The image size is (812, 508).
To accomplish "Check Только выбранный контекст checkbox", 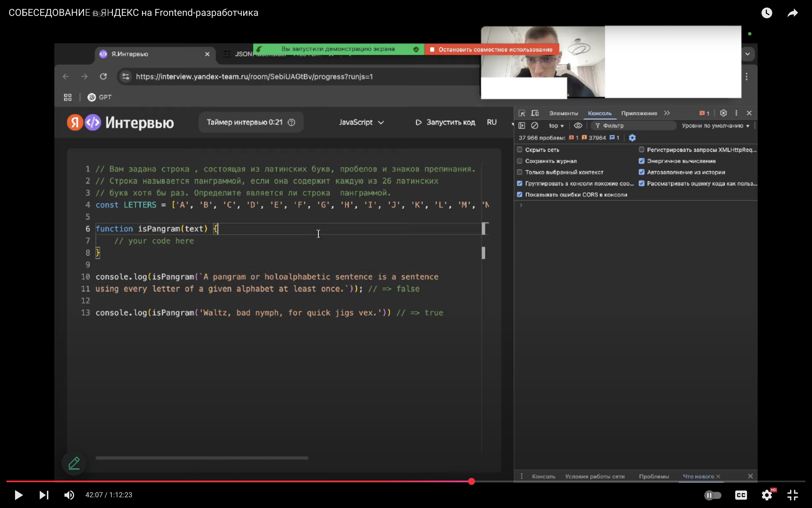I will click(x=520, y=172).
